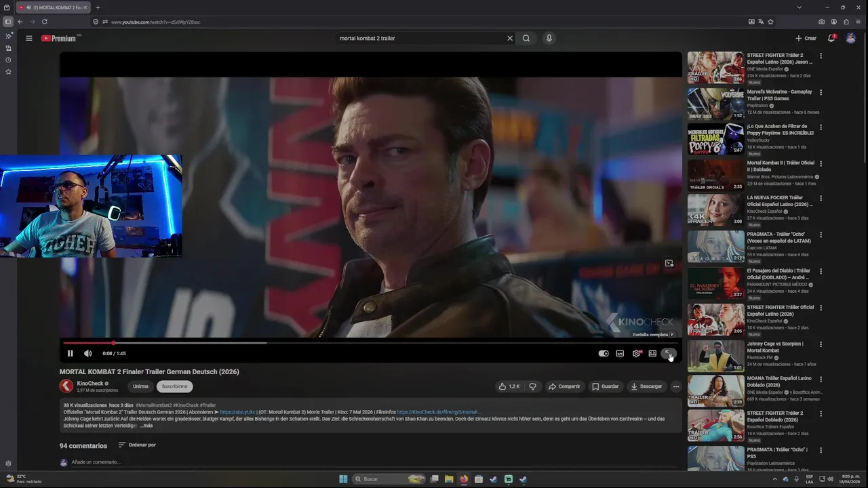Screen dimensions: 868x488
Task: Open options for Poppy Playtime video
Action: pyautogui.click(x=821, y=127)
